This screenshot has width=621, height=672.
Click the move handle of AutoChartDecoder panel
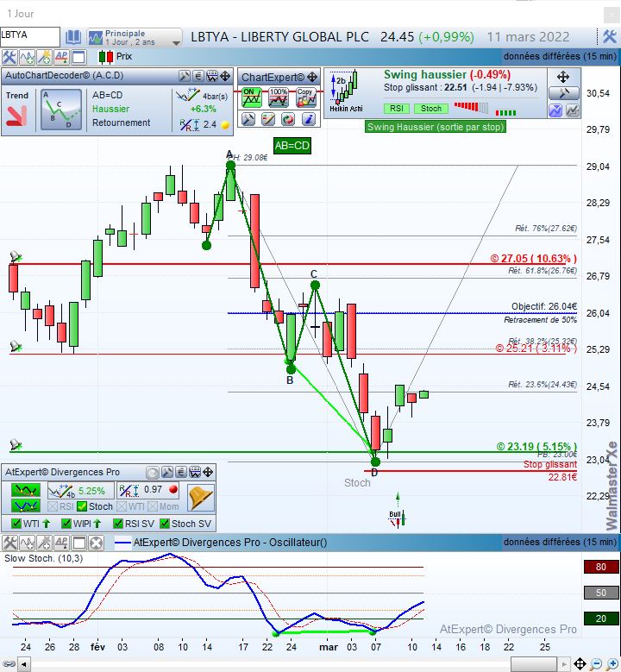(x=225, y=76)
